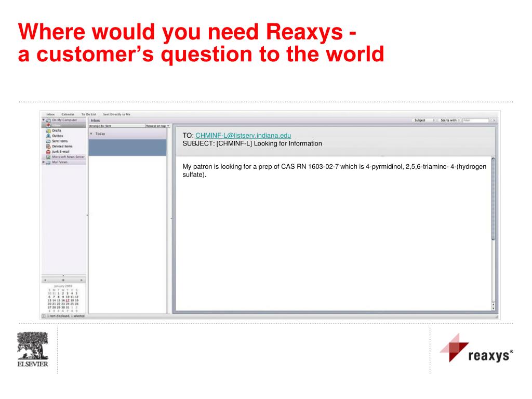Expand the Mail Views group
This screenshot has width=532, height=399.
[x=44, y=162]
